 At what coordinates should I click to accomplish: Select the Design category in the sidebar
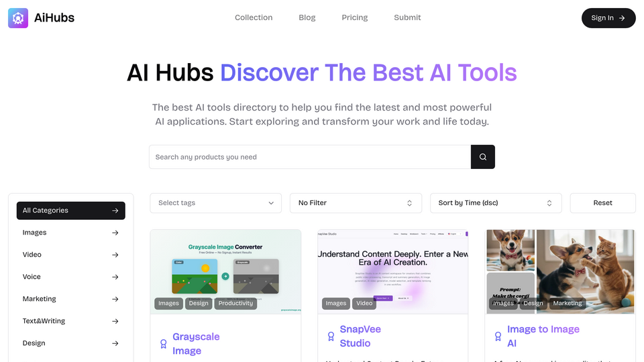click(71, 343)
